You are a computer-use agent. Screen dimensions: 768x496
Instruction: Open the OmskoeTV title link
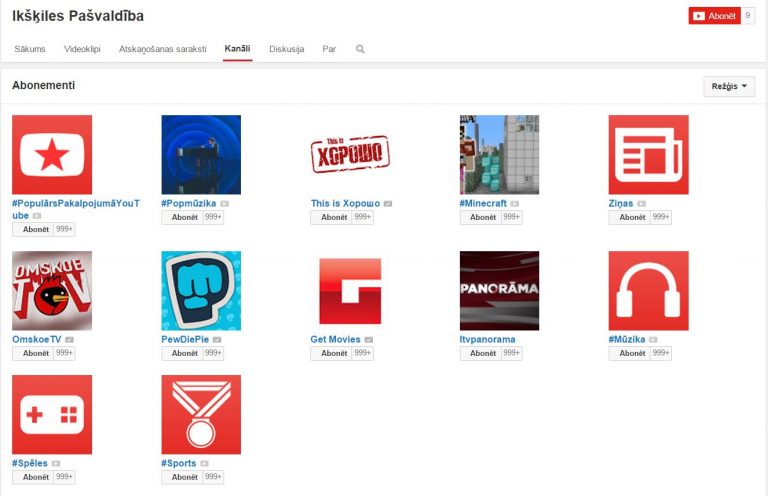point(37,340)
